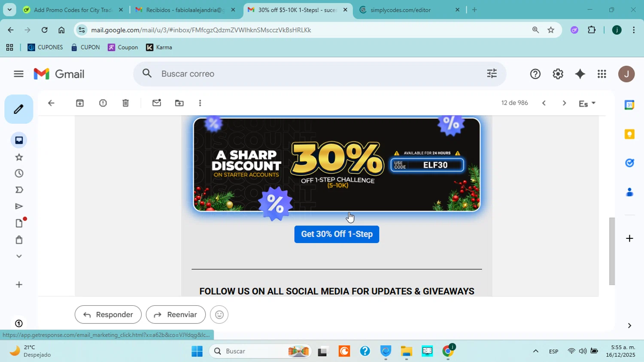644x362 pixels.
Task: Click Reenviar forward button
Action: 176,315
